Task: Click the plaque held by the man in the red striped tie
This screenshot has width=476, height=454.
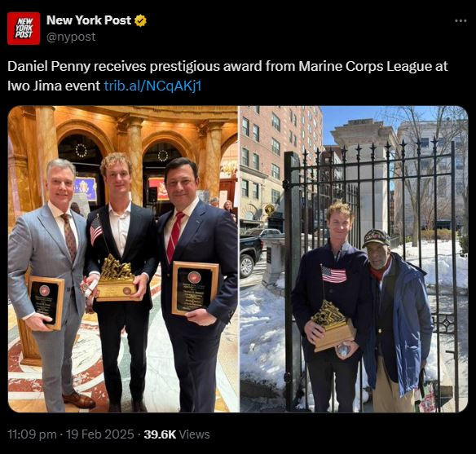Action: click(195, 288)
